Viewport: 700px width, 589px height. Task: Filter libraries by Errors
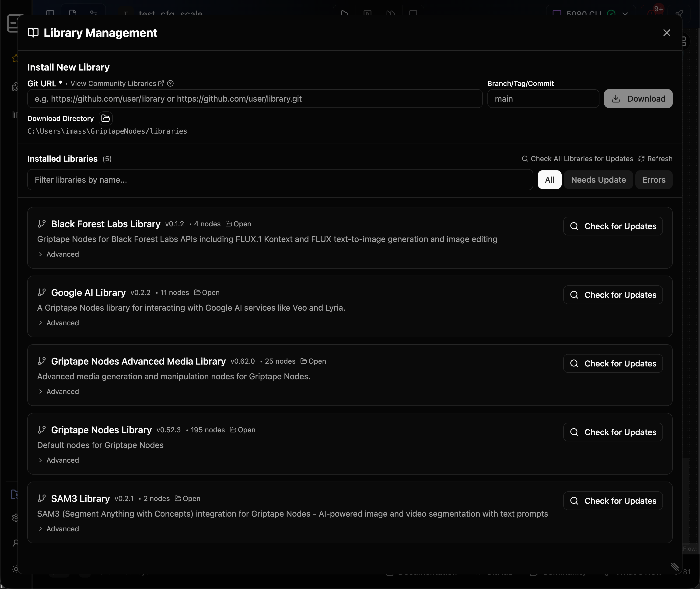coord(653,180)
